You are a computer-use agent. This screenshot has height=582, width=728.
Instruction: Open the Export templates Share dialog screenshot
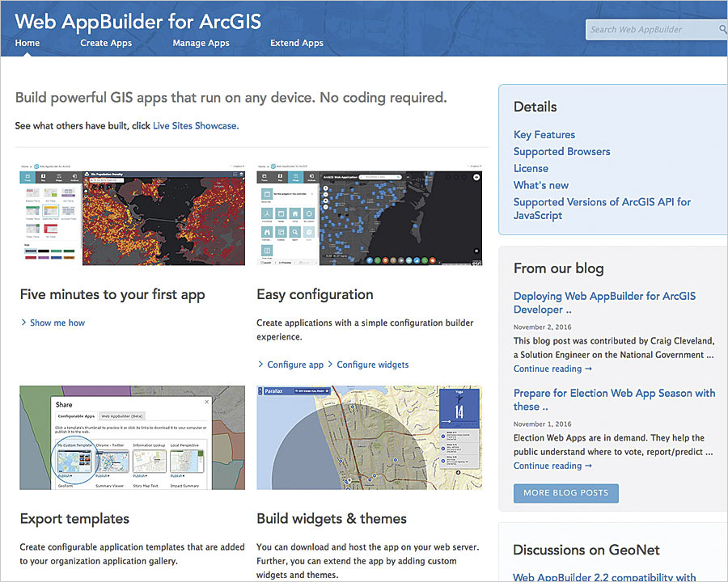pos(133,437)
